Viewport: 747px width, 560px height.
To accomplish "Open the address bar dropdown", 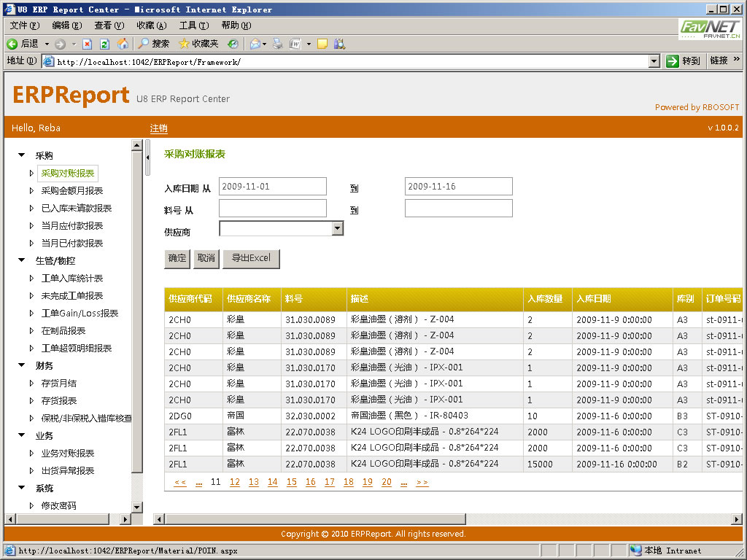I will [x=654, y=61].
